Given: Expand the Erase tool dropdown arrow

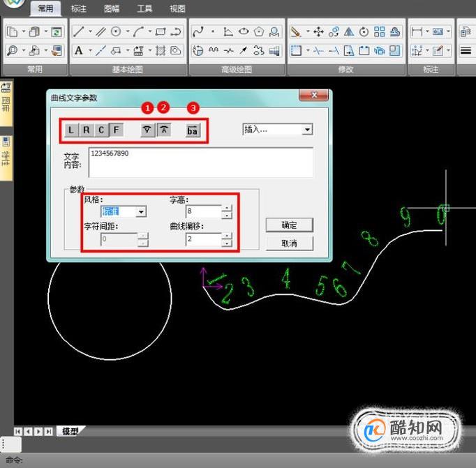Looking at the screenshot, I should (308, 31).
